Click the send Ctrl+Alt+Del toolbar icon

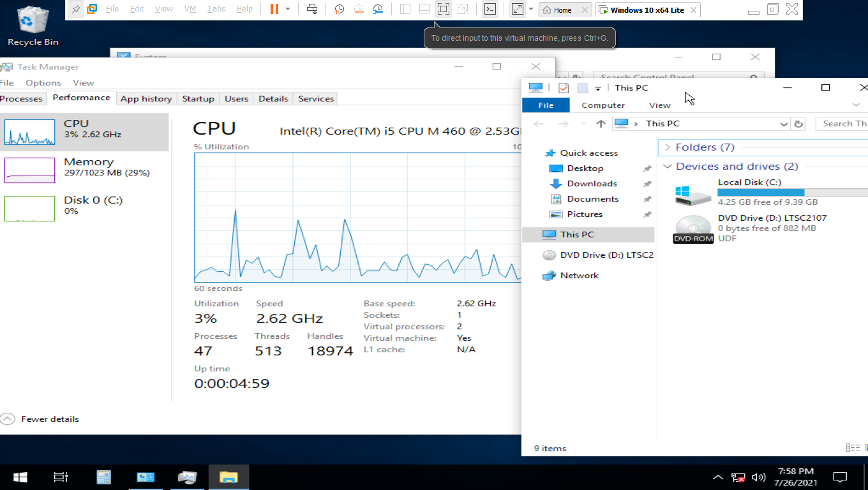[312, 9]
